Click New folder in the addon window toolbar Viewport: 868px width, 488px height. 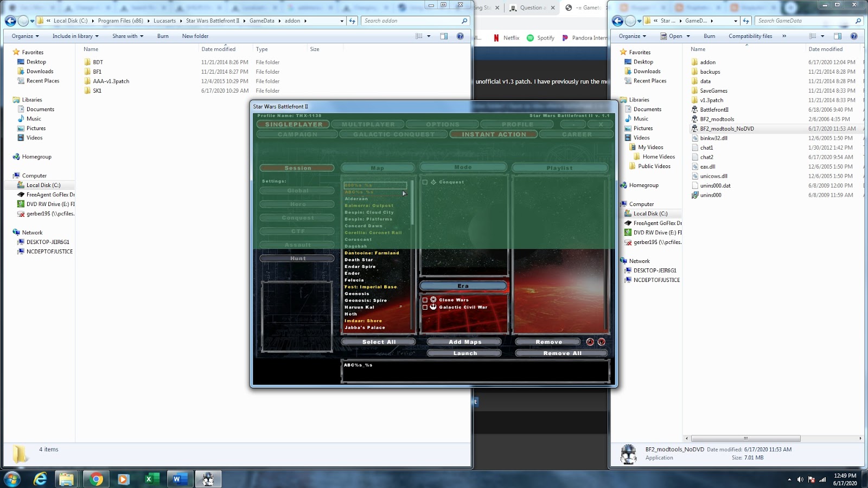click(x=195, y=36)
